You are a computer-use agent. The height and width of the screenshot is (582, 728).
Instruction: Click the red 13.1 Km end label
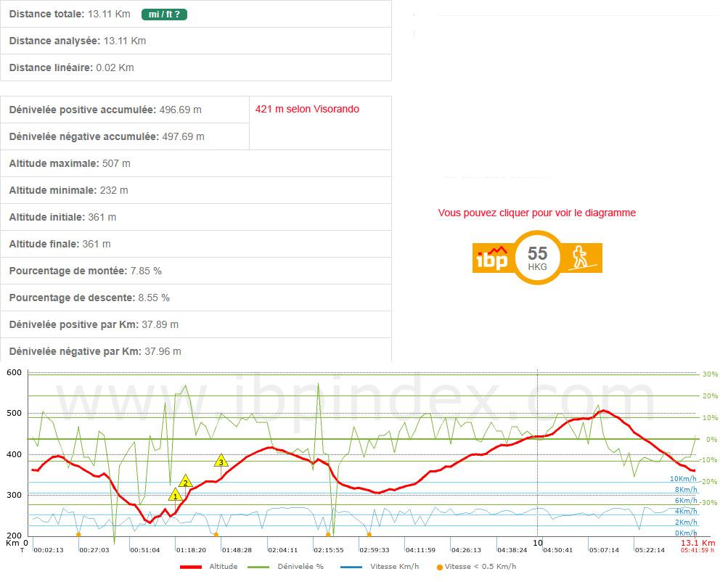tap(698, 543)
